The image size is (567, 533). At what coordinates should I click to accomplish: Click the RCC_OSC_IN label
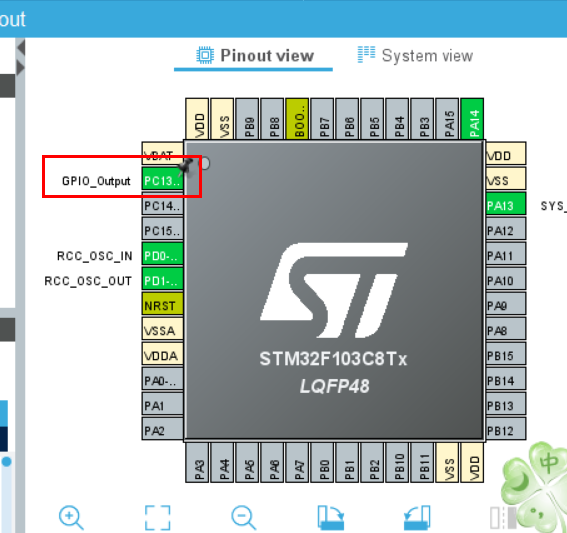click(95, 256)
